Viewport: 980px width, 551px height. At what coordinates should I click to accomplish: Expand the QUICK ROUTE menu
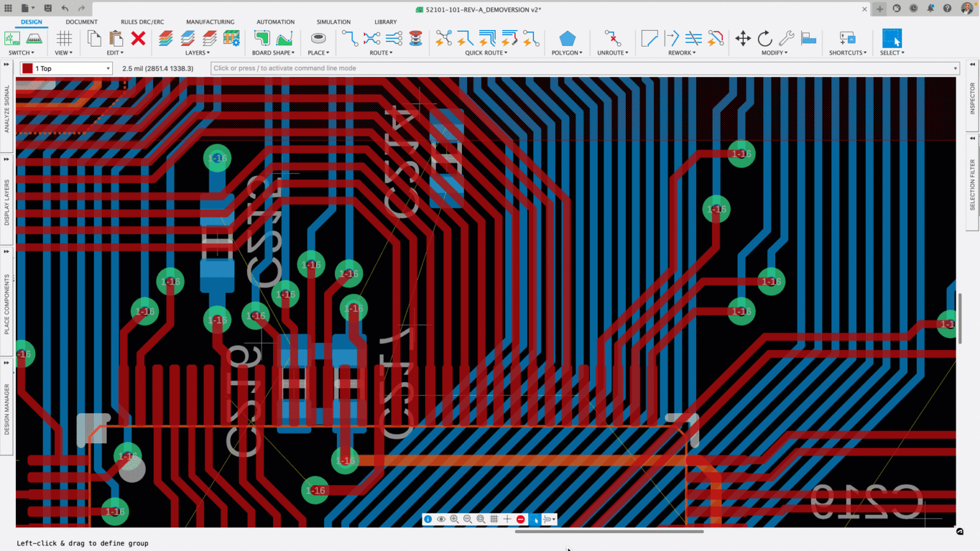tap(486, 53)
